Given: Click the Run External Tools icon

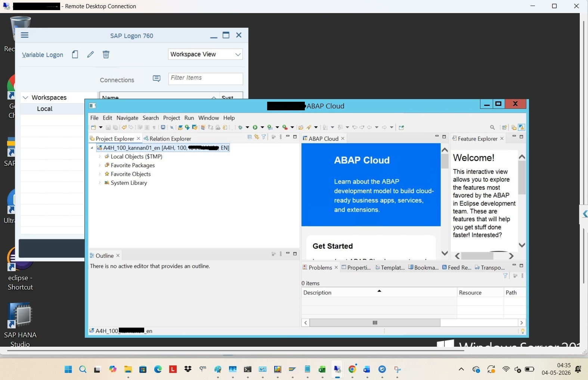Looking at the screenshot, I should 285,127.
